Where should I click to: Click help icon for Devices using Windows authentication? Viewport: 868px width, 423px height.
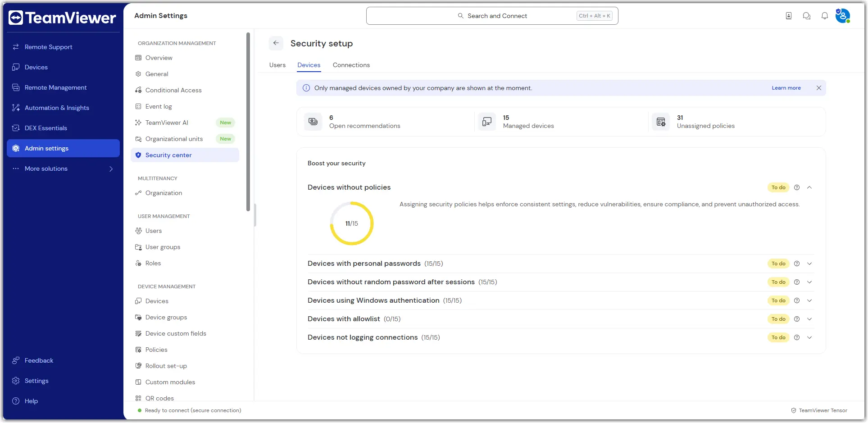point(797,300)
